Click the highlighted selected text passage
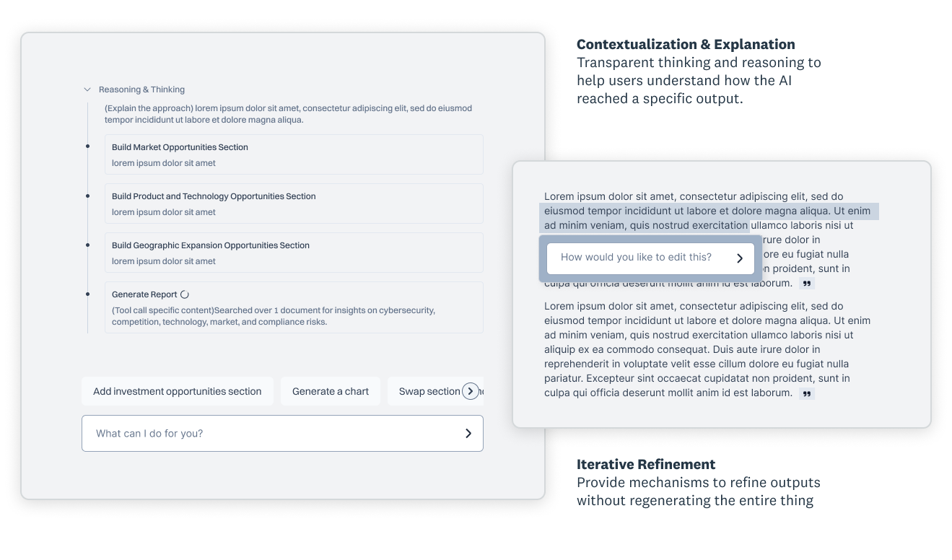Image resolution: width=952 pixels, height=560 pixels. click(709, 218)
